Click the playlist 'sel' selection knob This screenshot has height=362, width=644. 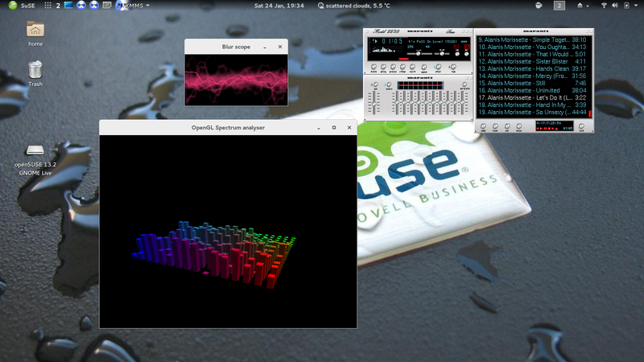pos(507,126)
